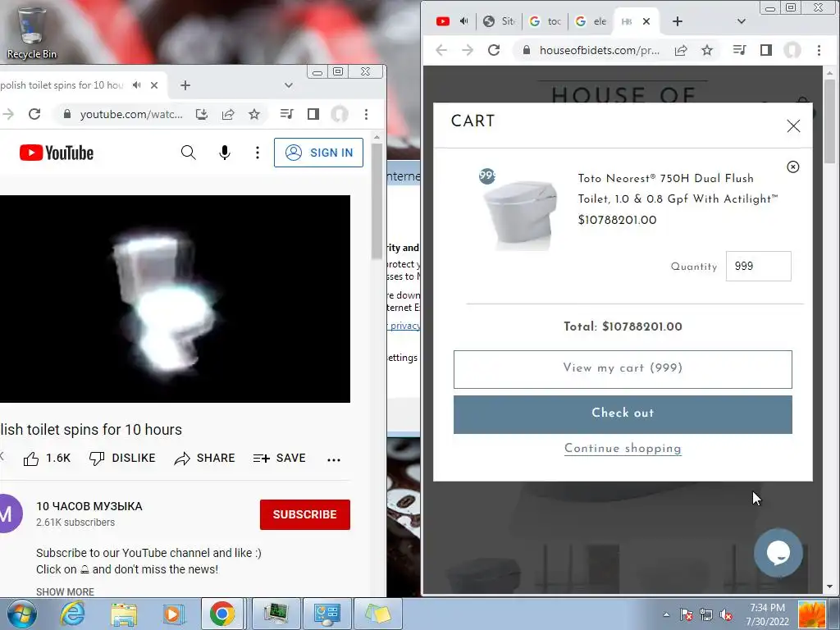Remove Toto Neorest item from cart

pyautogui.click(x=793, y=167)
